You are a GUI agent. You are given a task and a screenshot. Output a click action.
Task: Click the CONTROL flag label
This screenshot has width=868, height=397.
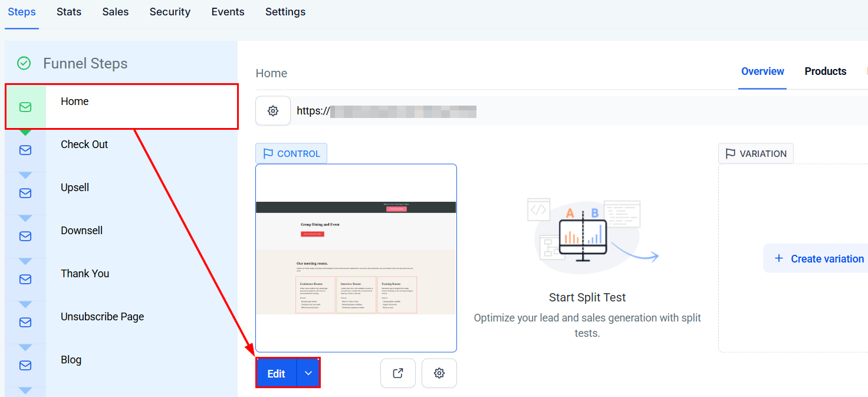click(x=291, y=153)
